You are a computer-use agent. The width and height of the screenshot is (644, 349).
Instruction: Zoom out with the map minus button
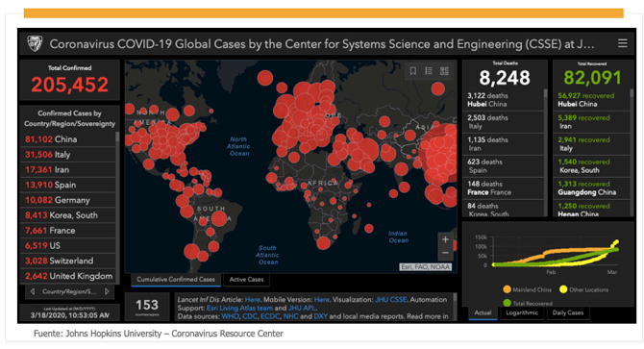coord(445,253)
